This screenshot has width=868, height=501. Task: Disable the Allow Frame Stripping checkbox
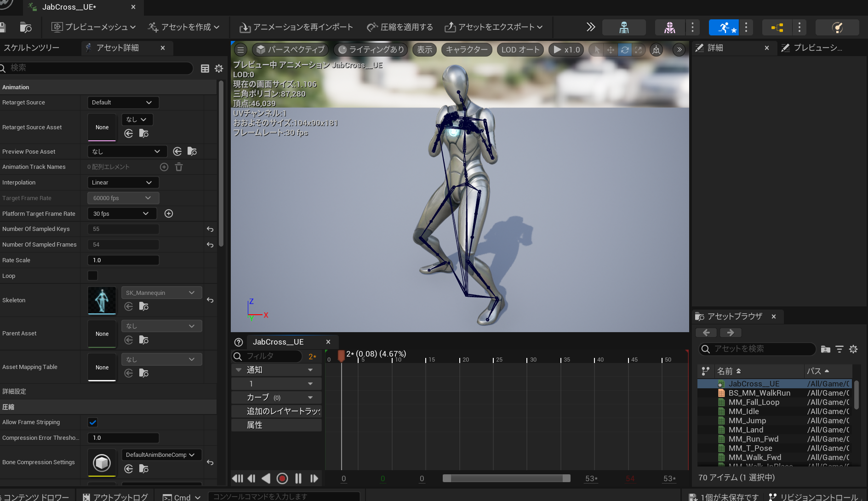tap(92, 422)
